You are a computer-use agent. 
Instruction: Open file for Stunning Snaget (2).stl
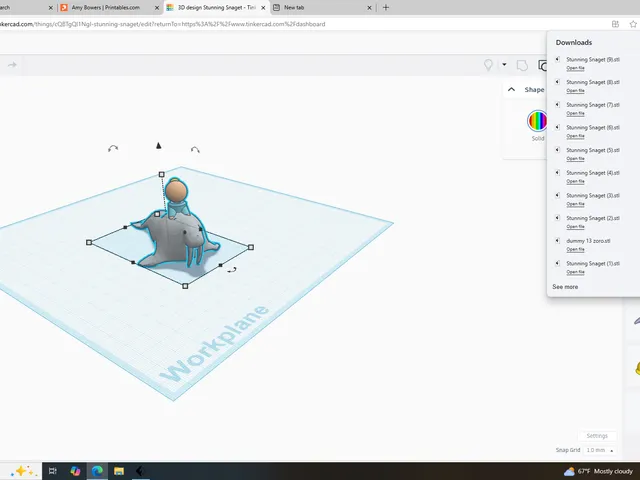click(575, 227)
